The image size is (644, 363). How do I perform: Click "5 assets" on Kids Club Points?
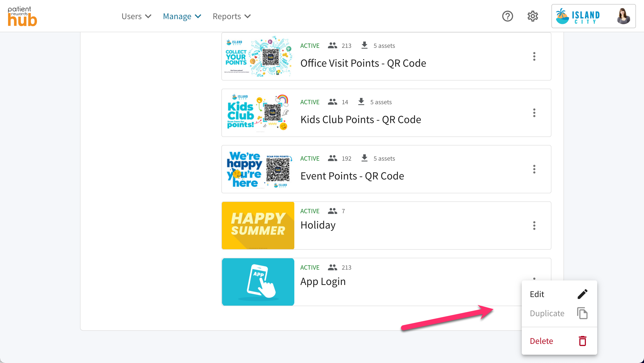click(381, 102)
